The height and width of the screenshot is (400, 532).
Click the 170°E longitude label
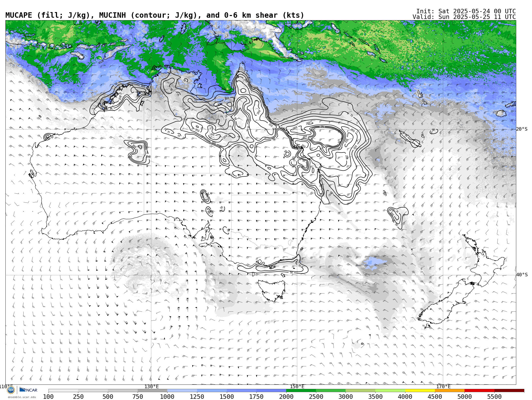click(443, 386)
